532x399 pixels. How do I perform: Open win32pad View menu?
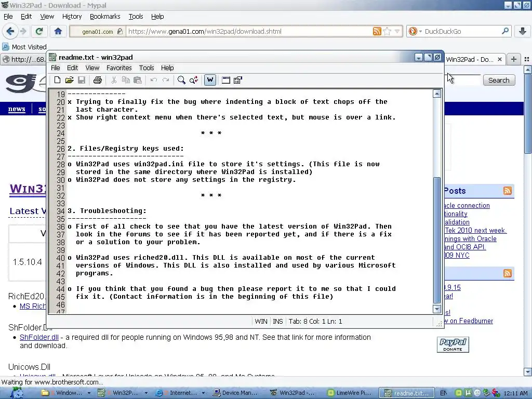point(92,68)
